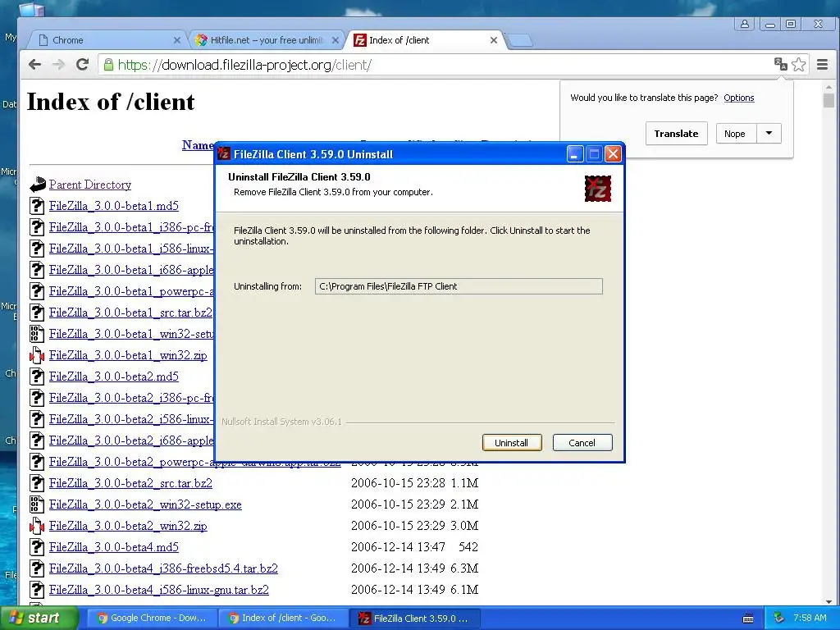Open FileZilla_3.0.0-beta2_win32.zip link

tap(128, 526)
